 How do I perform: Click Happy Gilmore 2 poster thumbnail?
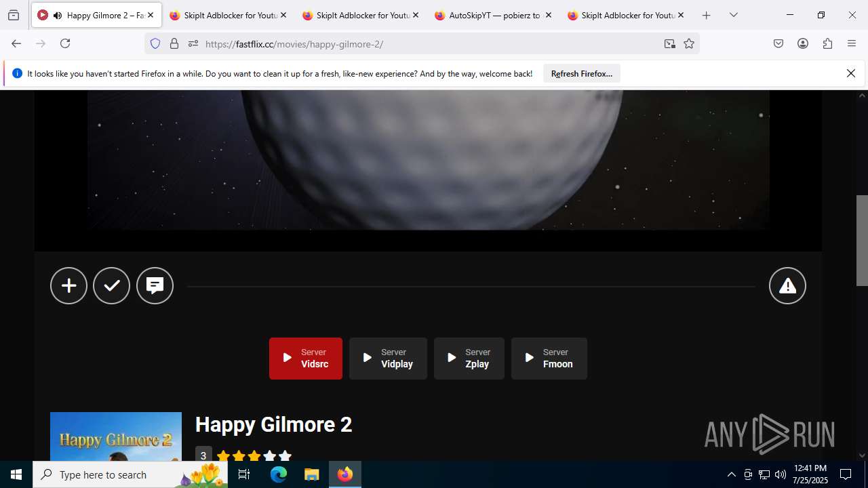pyautogui.click(x=116, y=436)
